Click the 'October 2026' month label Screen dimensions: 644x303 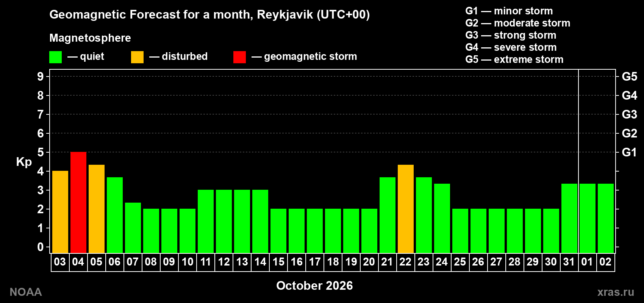314,286
